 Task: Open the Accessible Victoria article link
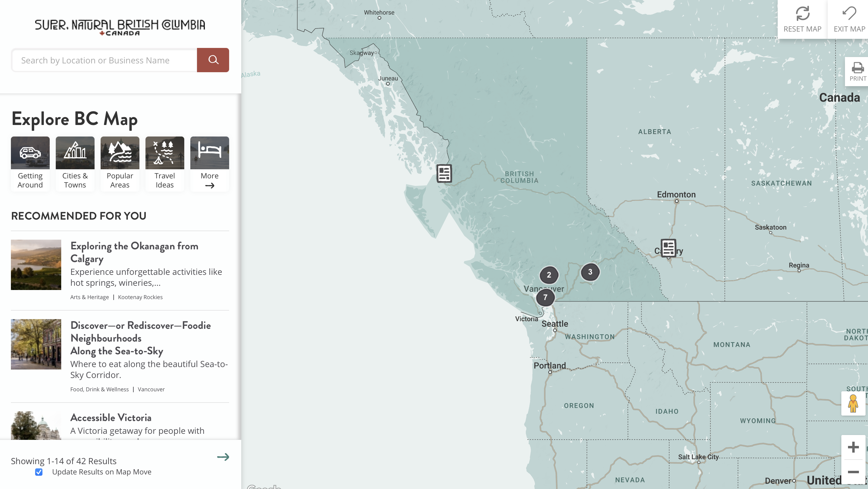tap(111, 417)
